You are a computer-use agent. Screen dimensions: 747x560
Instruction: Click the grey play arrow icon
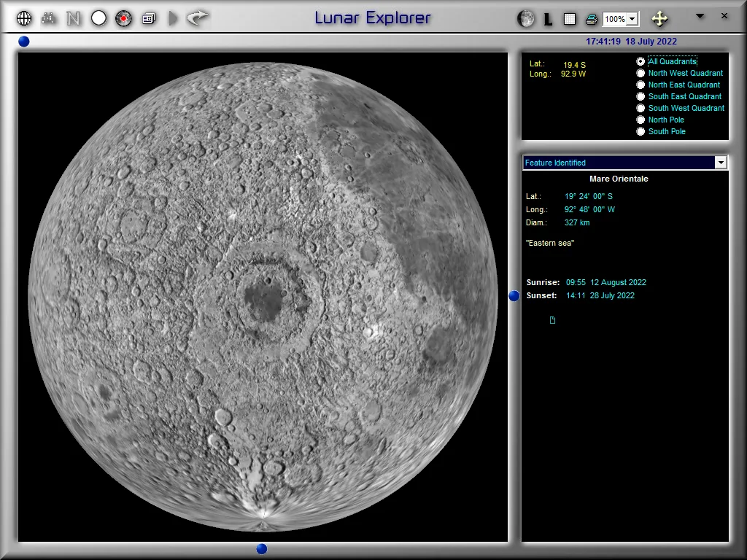(173, 18)
